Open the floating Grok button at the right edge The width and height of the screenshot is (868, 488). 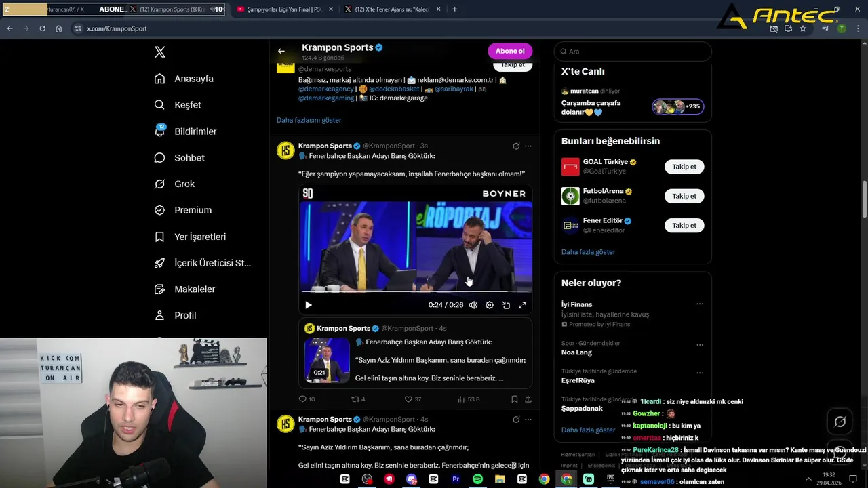click(x=840, y=422)
